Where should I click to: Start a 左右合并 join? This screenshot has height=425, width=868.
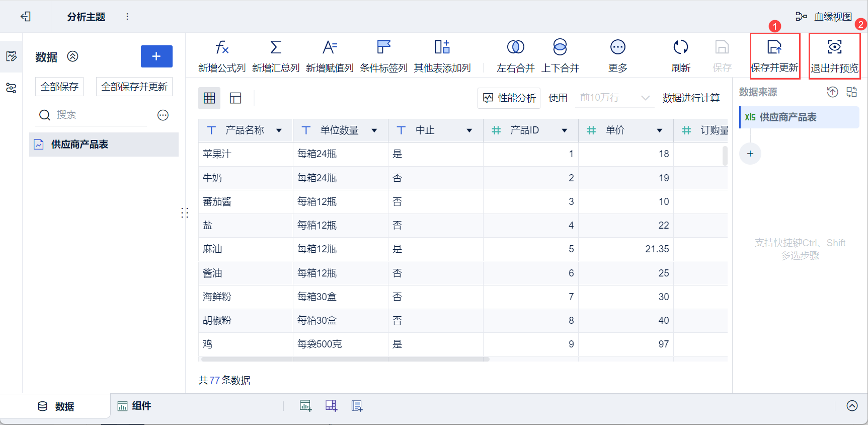click(515, 56)
